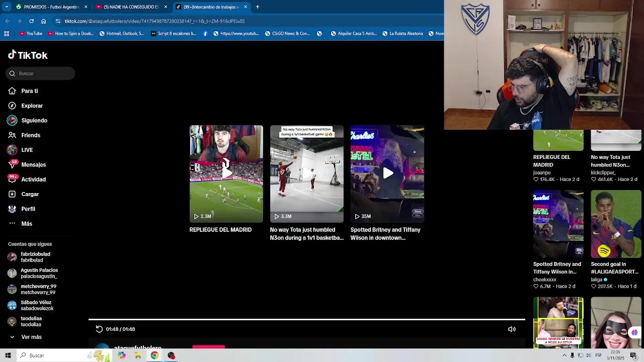Open Alquiler Casa 5 Amb... bookmark
644x362 pixels.
pyautogui.click(x=354, y=34)
